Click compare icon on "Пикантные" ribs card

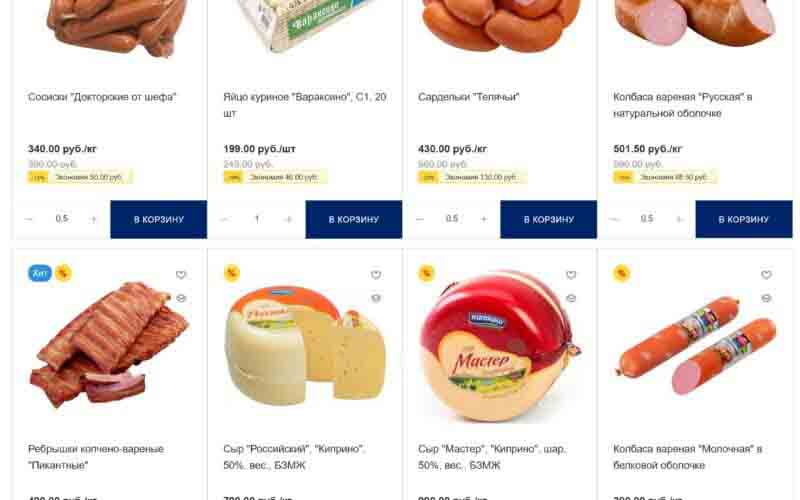coord(181,298)
